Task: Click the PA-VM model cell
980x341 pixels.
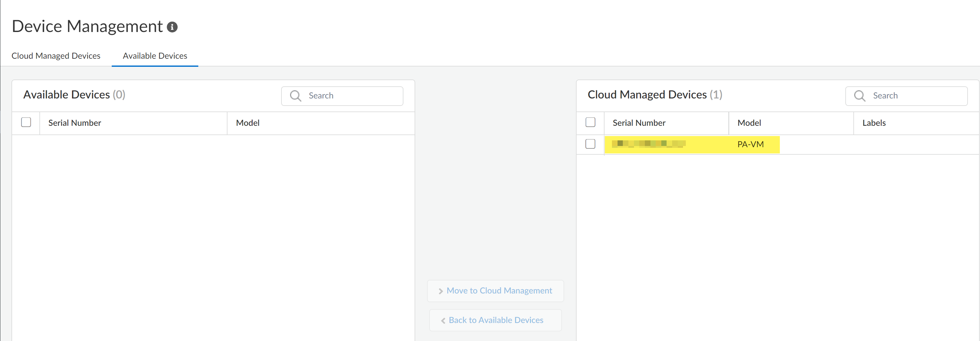Action: [750, 145]
